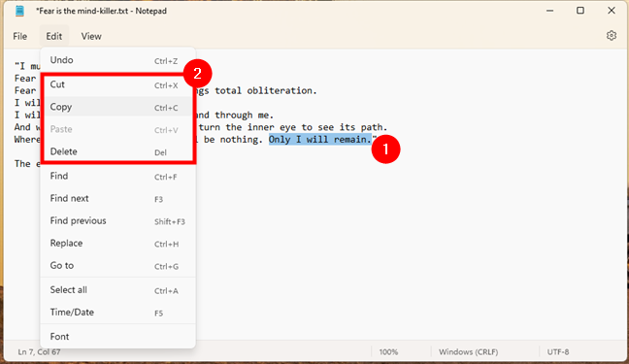
Task: Choose Undo from the Edit menu
Action: click(x=117, y=60)
